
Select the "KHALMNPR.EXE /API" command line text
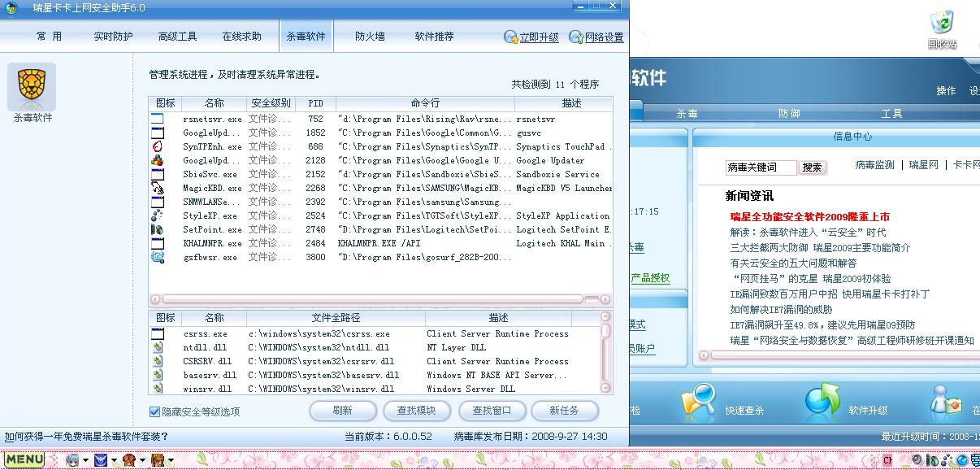click(x=379, y=243)
